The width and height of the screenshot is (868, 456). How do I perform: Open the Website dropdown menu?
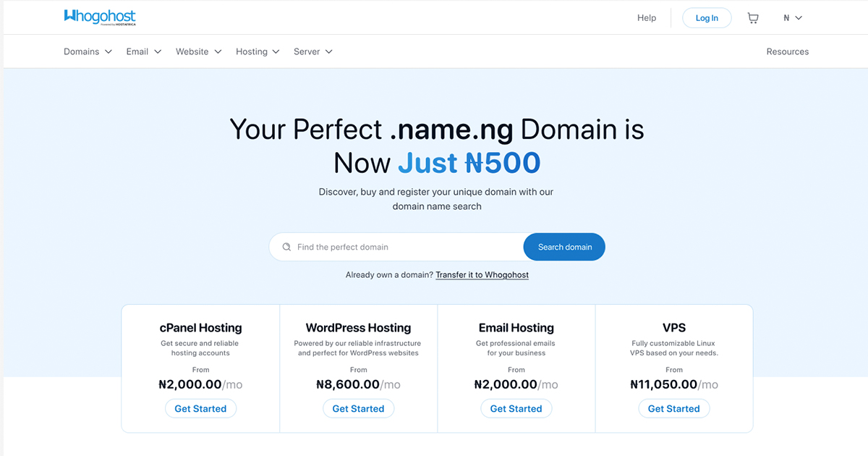coord(198,51)
